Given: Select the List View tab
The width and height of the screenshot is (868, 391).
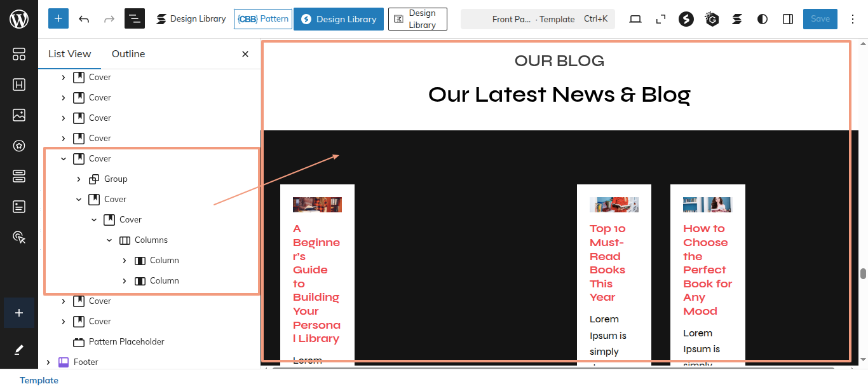Looking at the screenshot, I should pyautogui.click(x=69, y=54).
